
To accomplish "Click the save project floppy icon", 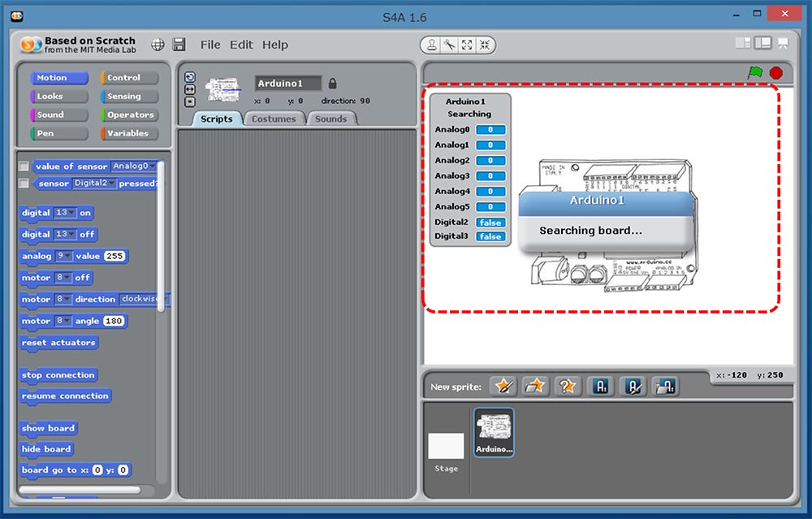I will pos(179,45).
